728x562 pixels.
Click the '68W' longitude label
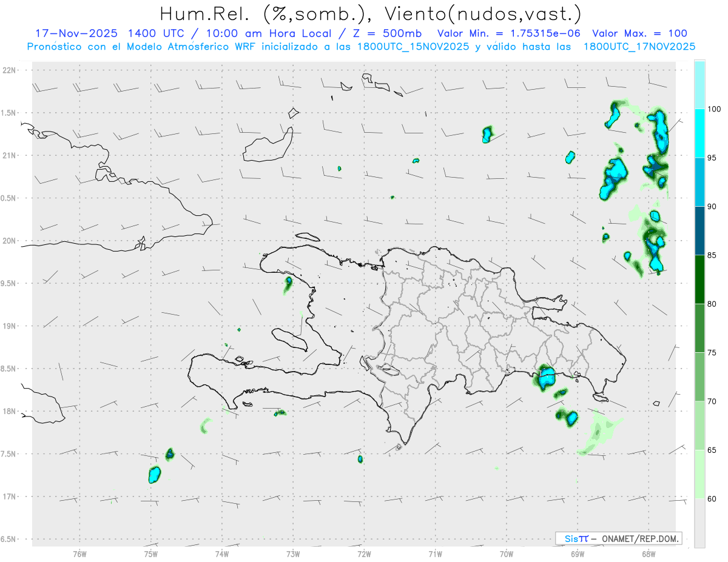649,554
